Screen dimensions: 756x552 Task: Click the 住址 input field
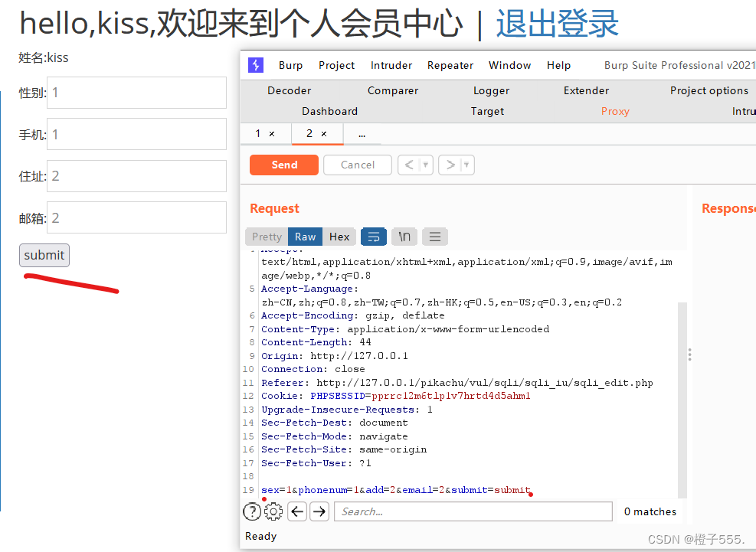[x=136, y=176]
